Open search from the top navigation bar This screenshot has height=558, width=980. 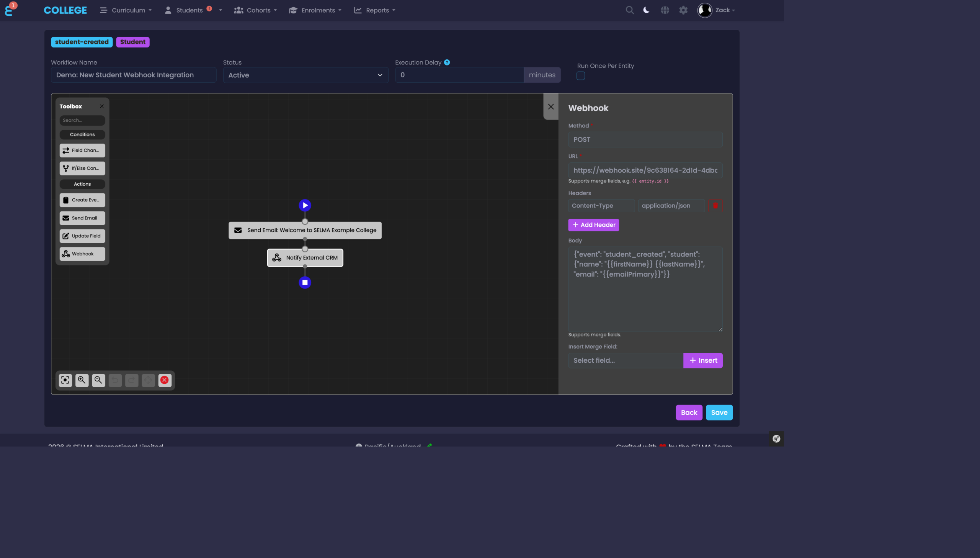click(629, 10)
